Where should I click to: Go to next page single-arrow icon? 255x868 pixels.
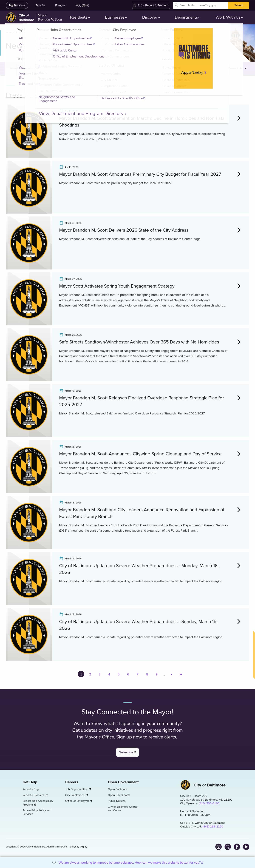pyautogui.click(x=171, y=674)
